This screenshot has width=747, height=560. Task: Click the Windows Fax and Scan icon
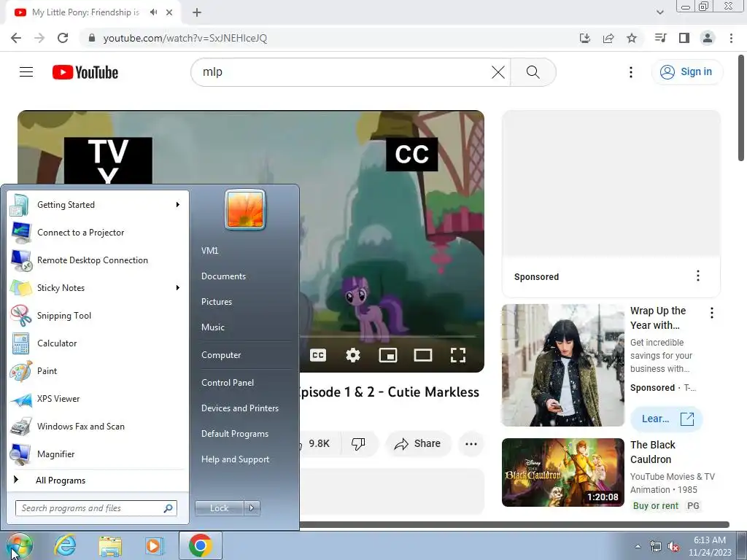tap(21, 426)
